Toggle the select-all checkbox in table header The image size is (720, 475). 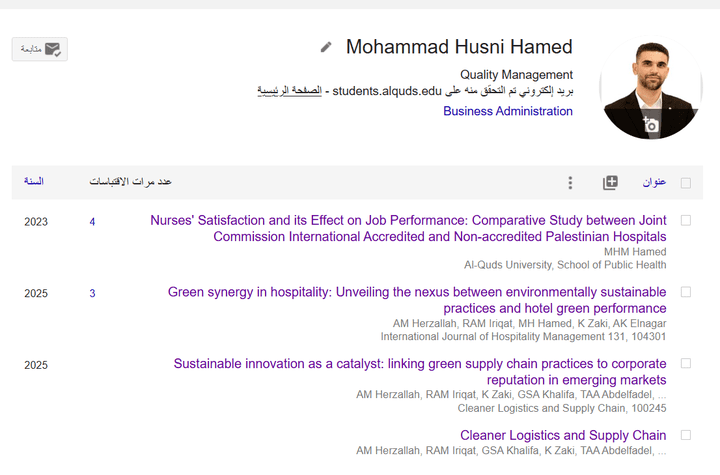click(x=685, y=182)
